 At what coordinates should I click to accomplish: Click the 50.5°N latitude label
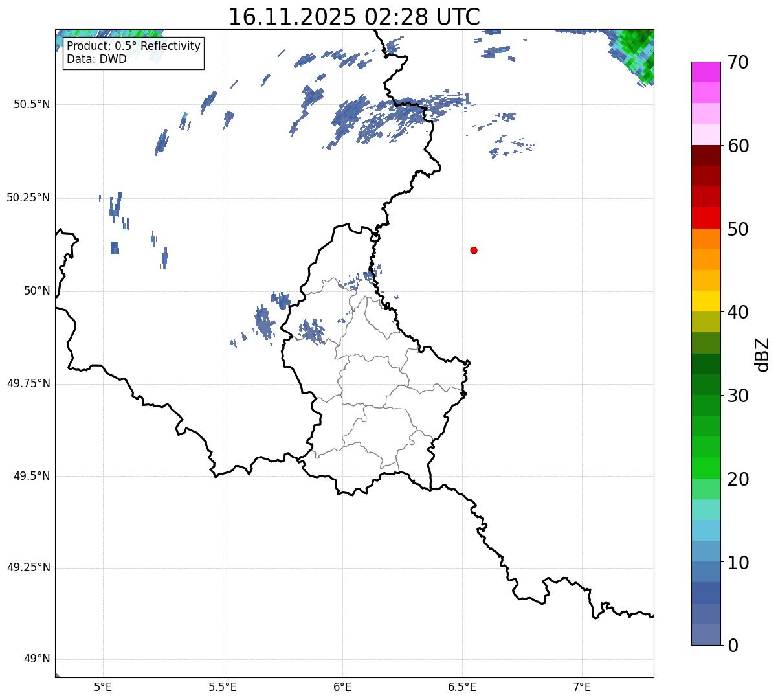pyautogui.click(x=32, y=104)
